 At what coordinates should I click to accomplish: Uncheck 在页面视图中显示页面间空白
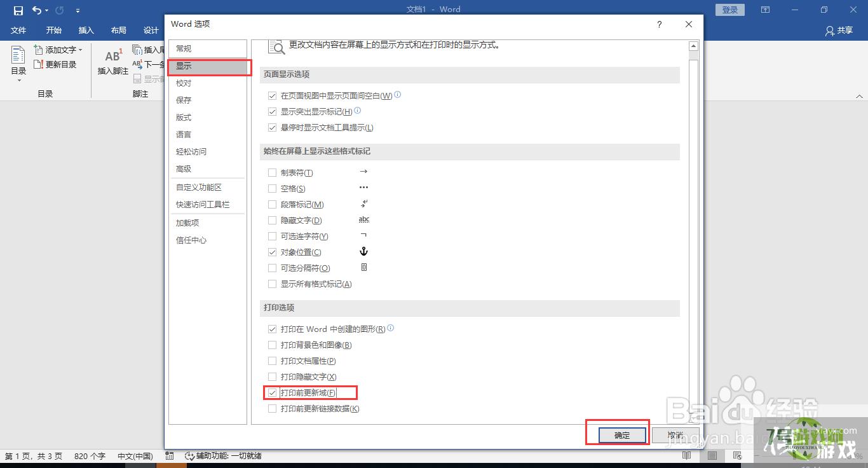273,96
